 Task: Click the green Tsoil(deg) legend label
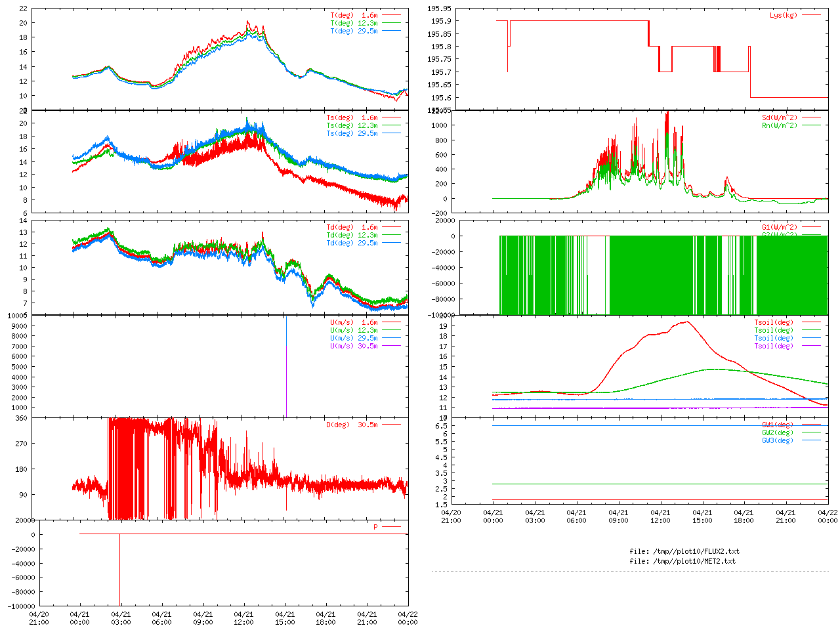[x=774, y=330]
